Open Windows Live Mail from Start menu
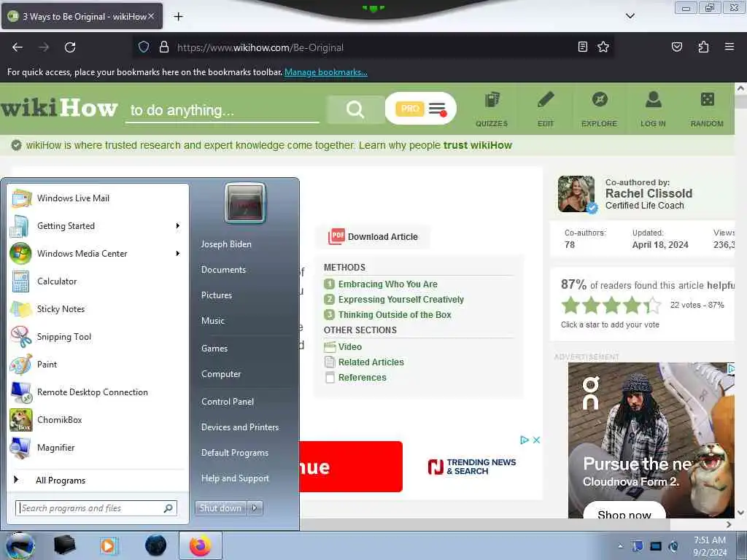This screenshot has height=560, width=747. [x=98, y=198]
